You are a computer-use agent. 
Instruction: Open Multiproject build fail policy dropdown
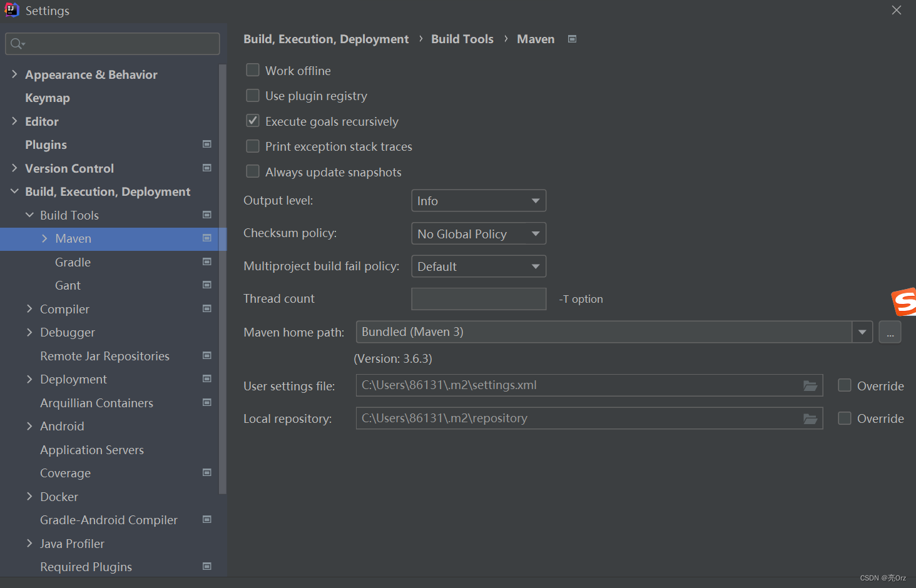(x=479, y=266)
